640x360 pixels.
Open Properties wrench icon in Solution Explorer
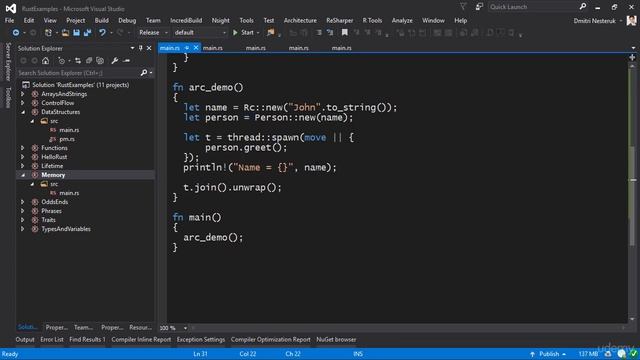(x=115, y=61)
